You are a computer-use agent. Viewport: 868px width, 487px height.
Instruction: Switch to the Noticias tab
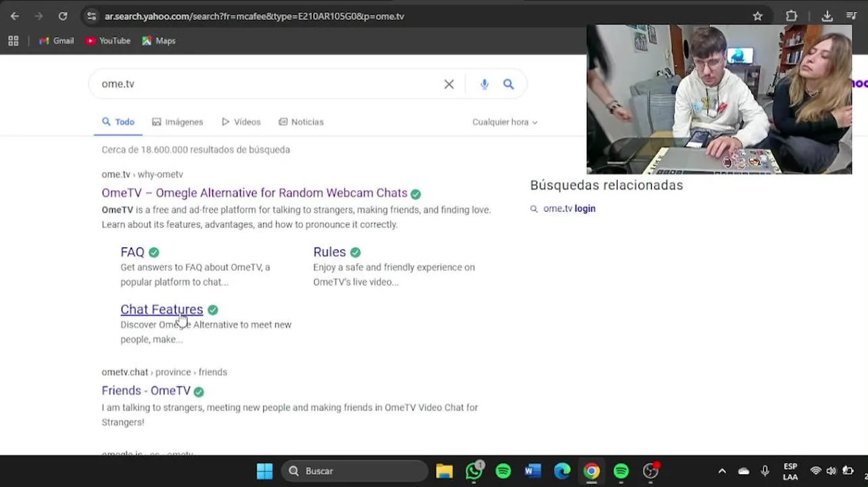coord(301,122)
